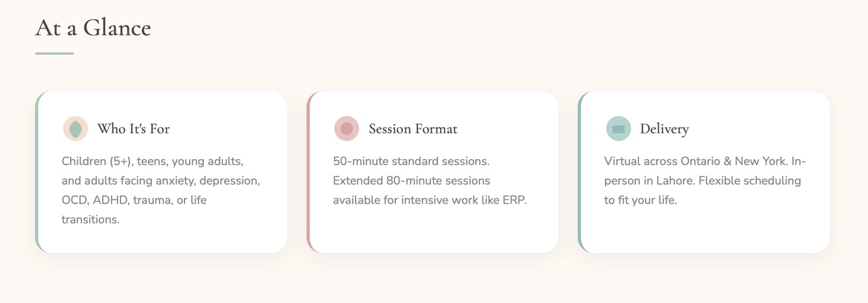Click 'Extended 80-minute sessions' line
This screenshot has height=303, width=868.
click(x=411, y=181)
